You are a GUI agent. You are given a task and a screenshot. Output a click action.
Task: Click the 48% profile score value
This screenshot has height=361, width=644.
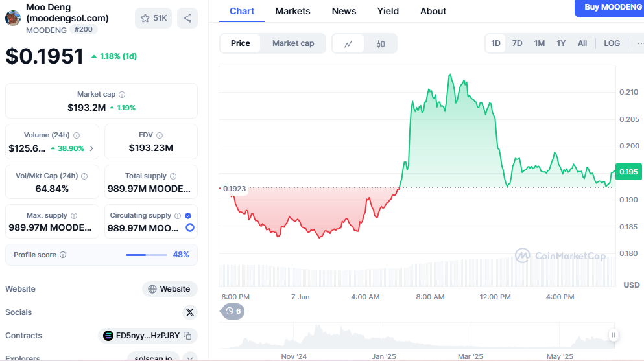(181, 255)
